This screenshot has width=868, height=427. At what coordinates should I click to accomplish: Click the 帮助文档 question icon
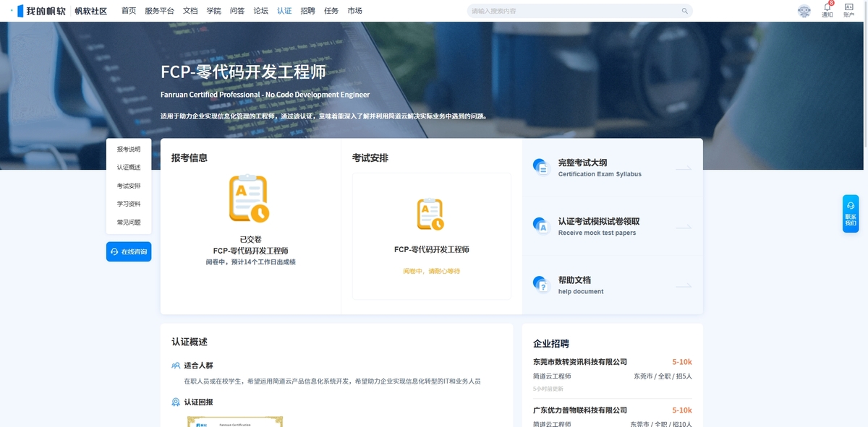coord(540,284)
